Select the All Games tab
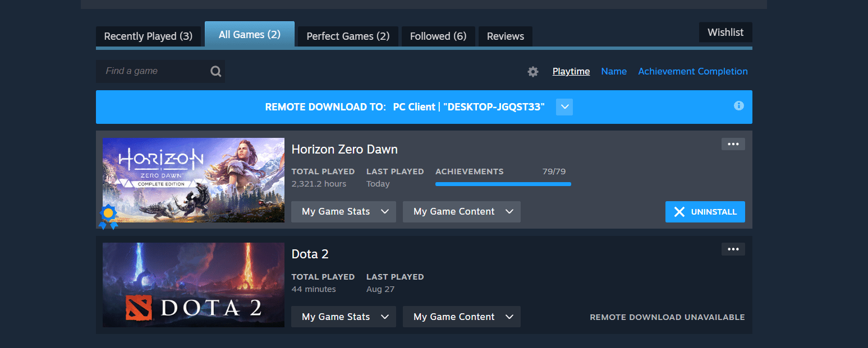The image size is (868, 348). (250, 34)
